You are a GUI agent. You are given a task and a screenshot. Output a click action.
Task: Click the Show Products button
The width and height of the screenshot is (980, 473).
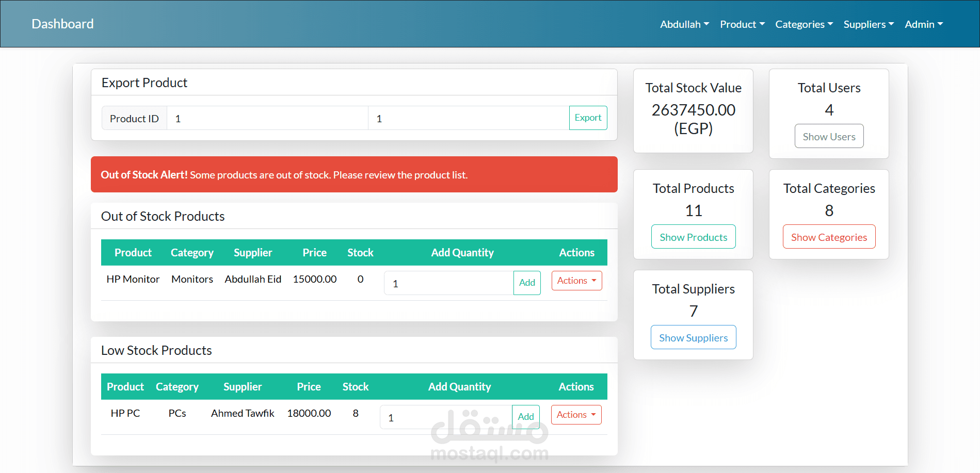(x=693, y=237)
